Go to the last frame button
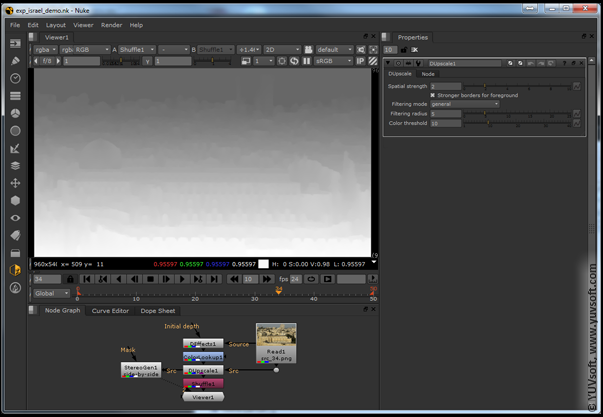 [214, 279]
